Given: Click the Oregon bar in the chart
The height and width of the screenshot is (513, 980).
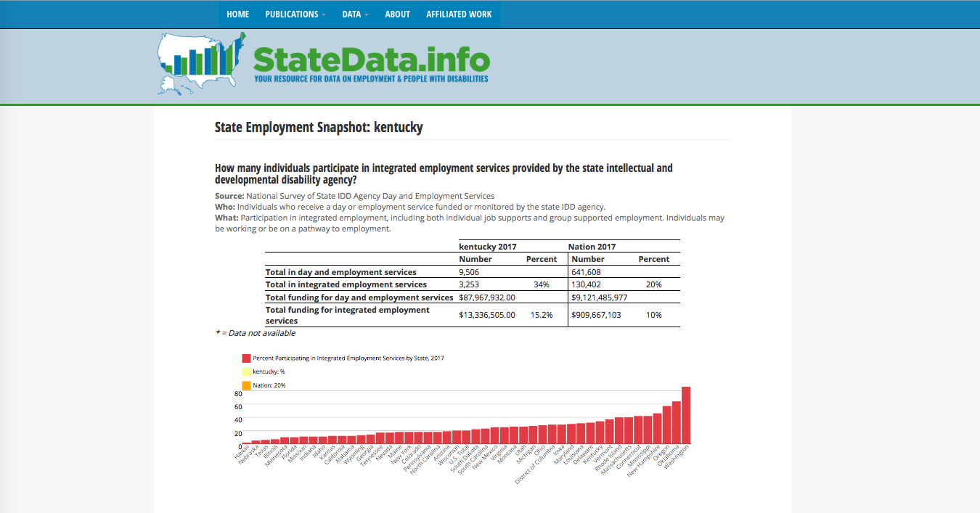Looking at the screenshot, I should [x=667, y=424].
